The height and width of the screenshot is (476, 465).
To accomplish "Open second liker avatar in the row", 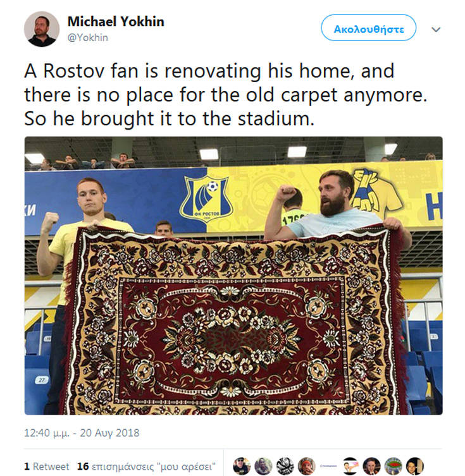I will pyautogui.click(x=263, y=466).
